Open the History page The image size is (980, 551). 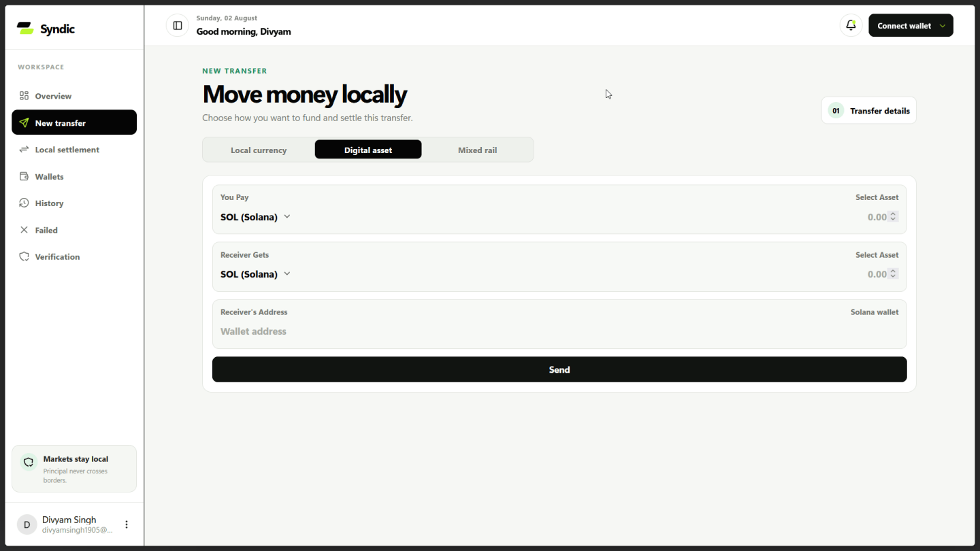click(74, 203)
